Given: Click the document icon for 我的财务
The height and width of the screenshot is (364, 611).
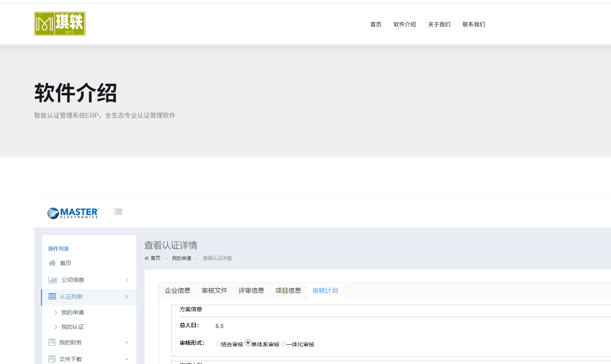Looking at the screenshot, I should tap(52, 342).
